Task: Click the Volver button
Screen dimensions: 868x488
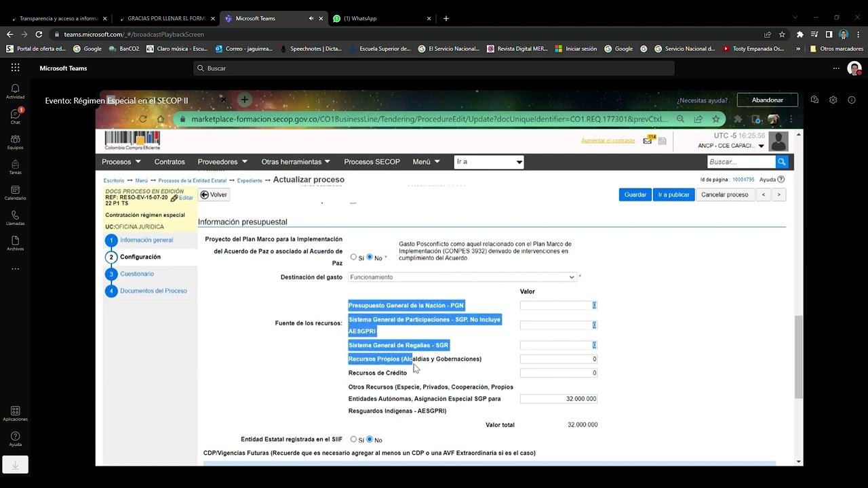Action: coord(214,195)
